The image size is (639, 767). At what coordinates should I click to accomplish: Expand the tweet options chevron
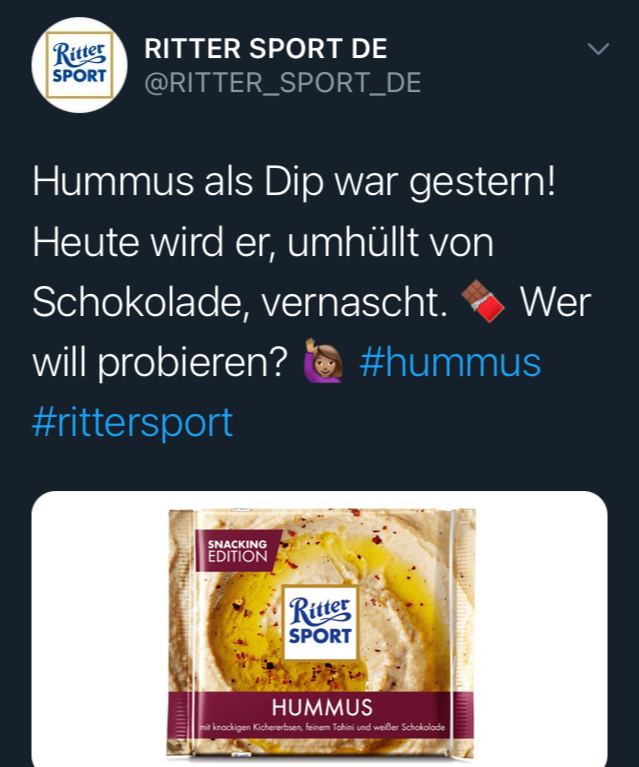pyautogui.click(x=598, y=48)
